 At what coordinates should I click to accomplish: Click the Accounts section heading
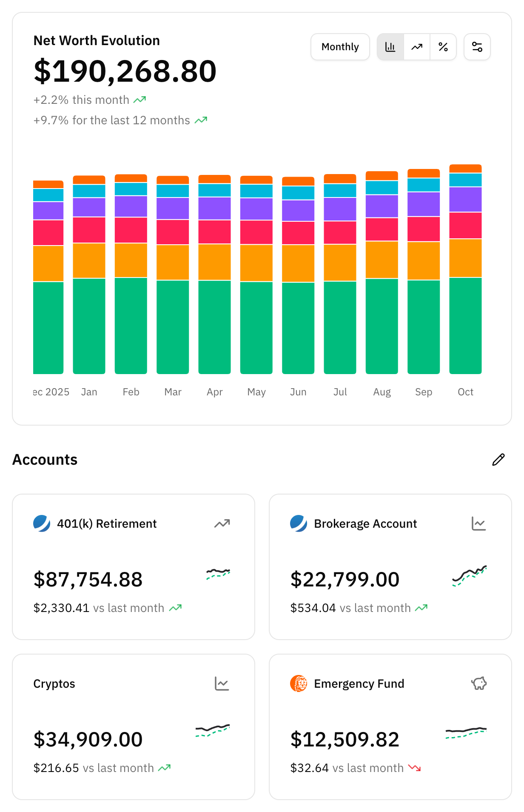click(x=45, y=460)
